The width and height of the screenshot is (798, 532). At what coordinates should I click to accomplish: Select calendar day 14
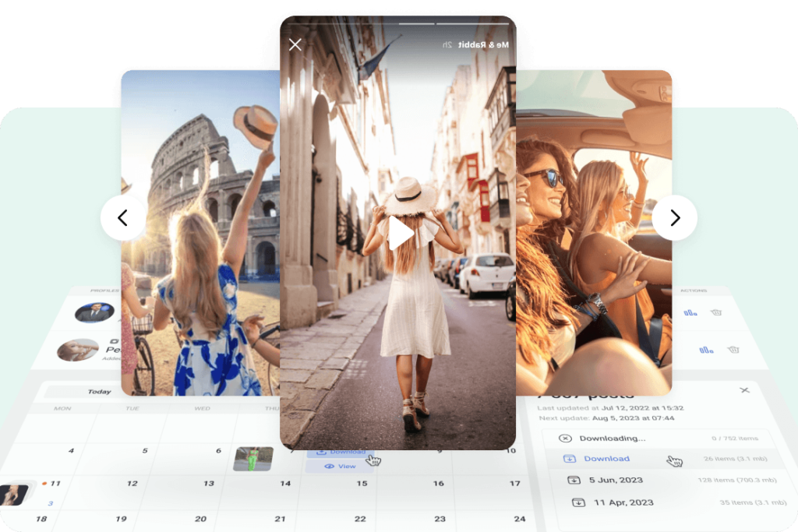[285, 483]
